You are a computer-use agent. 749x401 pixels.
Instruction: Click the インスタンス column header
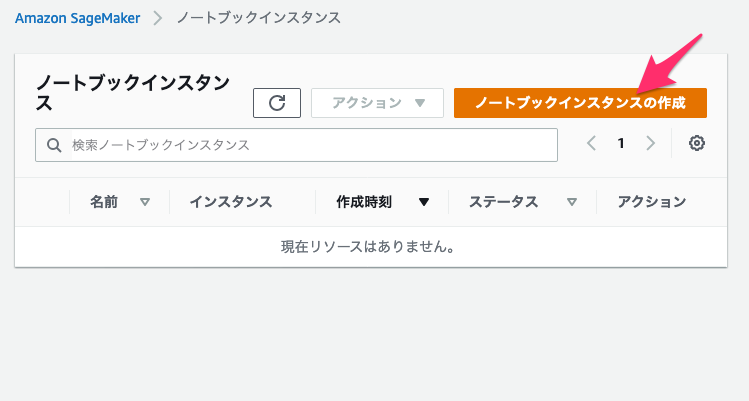[x=231, y=202]
